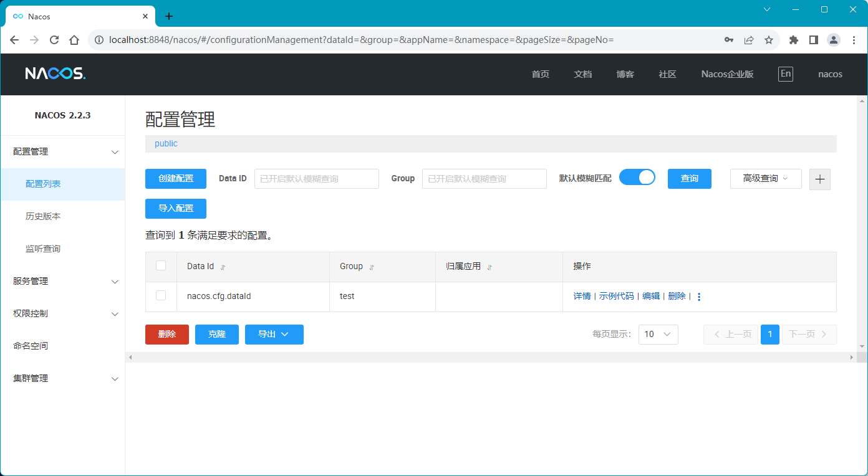Screen dimensions: 868x476
Task: Check the select-all header checkbox
Action: pyautogui.click(x=161, y=265)
